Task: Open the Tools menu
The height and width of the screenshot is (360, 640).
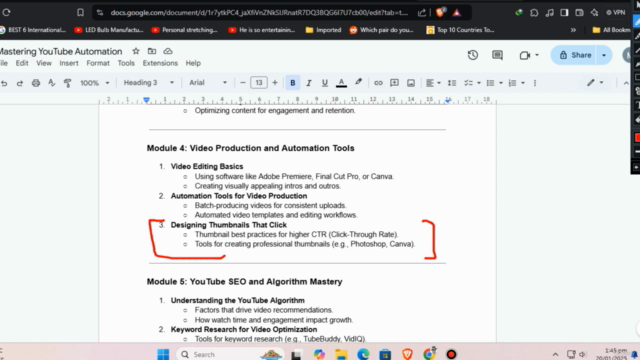Action: click(x=126, y=63)
